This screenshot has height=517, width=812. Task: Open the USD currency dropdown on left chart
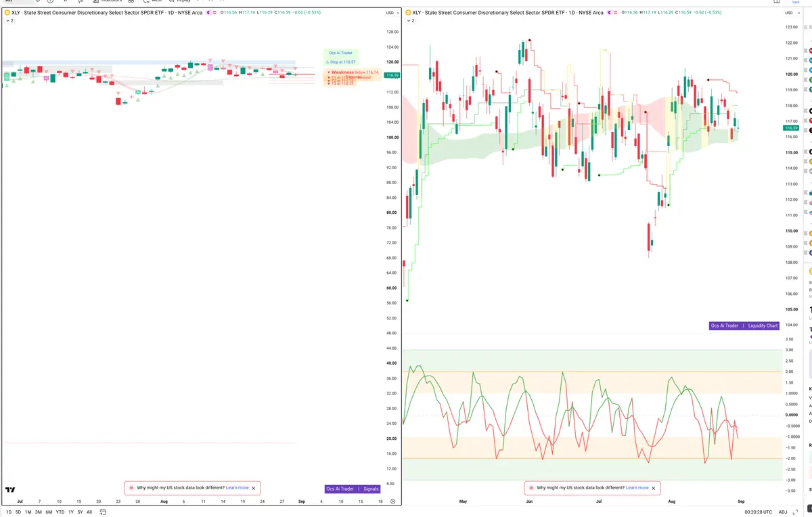(391, 13)
